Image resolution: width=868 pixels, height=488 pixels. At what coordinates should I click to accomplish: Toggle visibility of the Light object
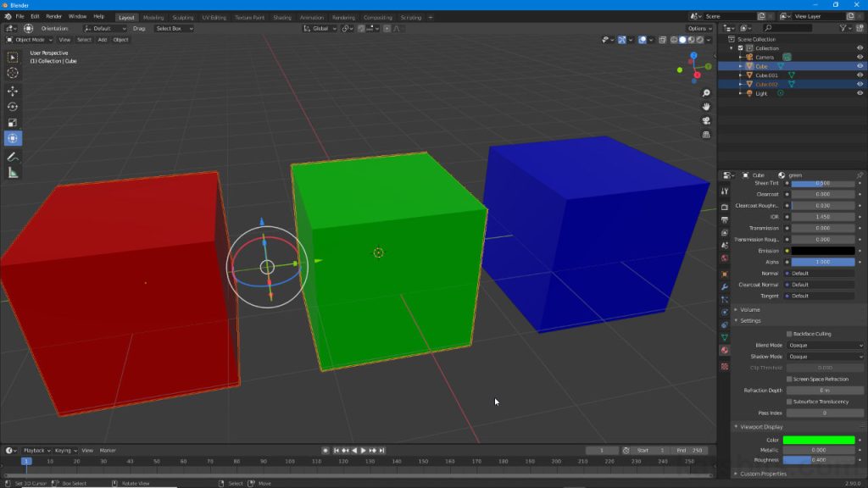[860, 93]
